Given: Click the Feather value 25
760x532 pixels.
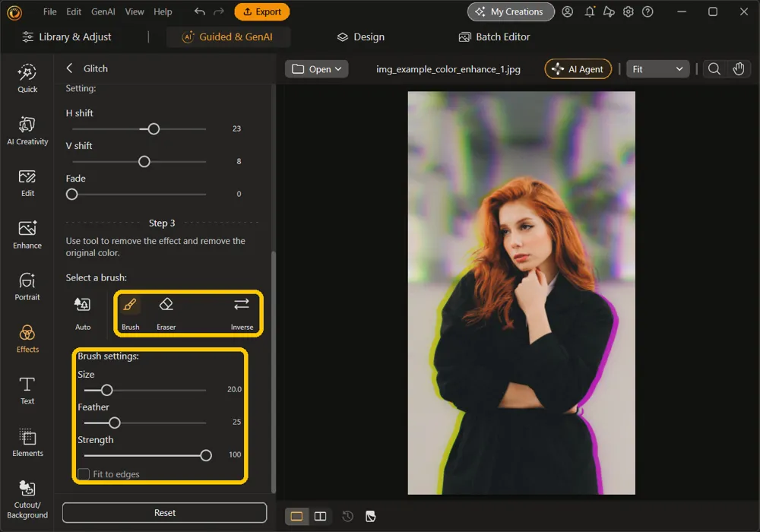Looking at the screenshot, I should click(x=236, y=422).
